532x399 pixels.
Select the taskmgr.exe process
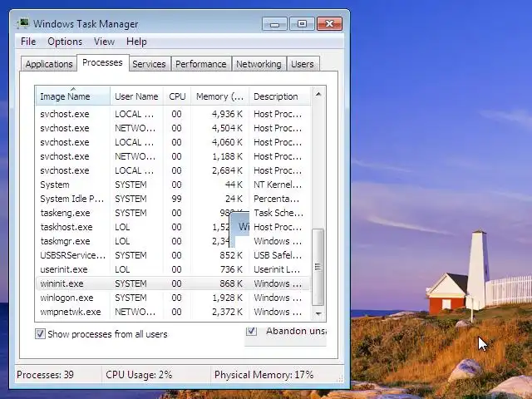pyautogui.click(x=173, y=241)
